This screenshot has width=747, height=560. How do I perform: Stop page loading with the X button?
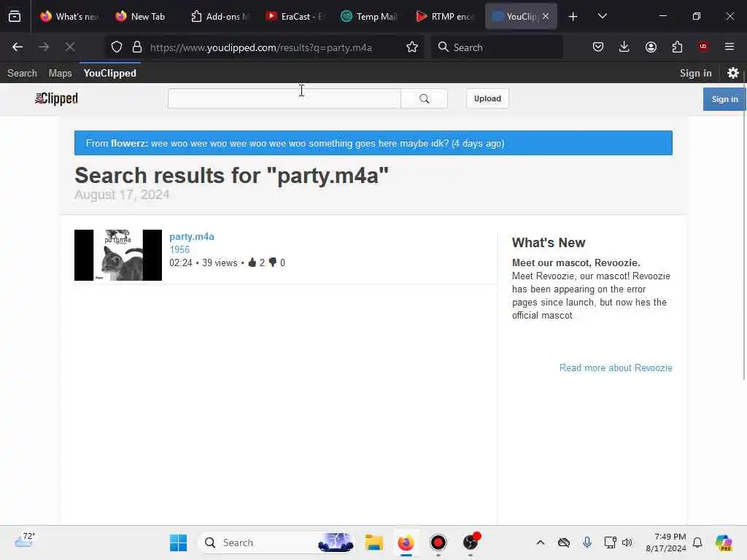[x=69, y=47]
